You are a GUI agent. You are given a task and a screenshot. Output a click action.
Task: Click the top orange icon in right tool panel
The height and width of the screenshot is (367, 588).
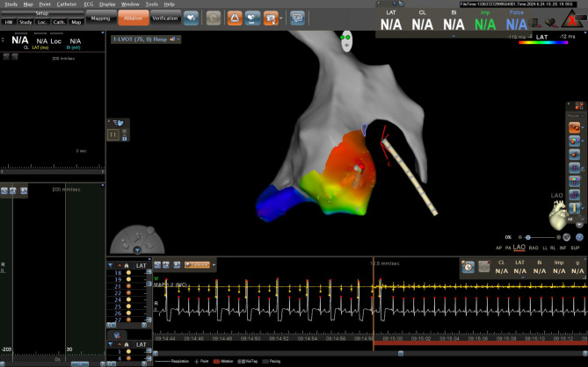tap(575, 127)
